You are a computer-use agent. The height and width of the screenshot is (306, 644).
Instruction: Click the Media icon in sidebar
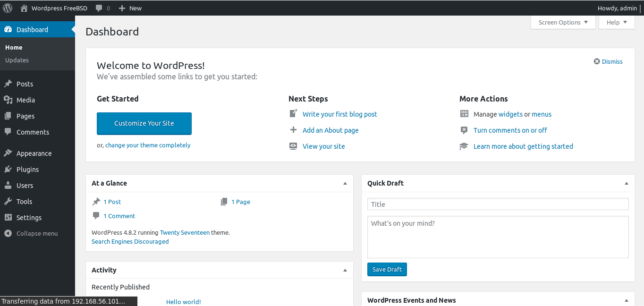[8, 100]
